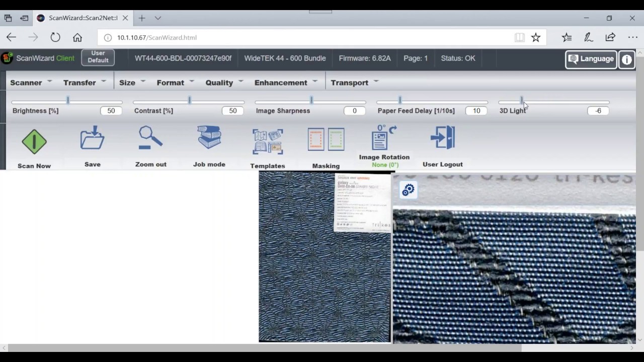Open the Templates panel
This screenshot has width=644, height=362.
(267, 141)
